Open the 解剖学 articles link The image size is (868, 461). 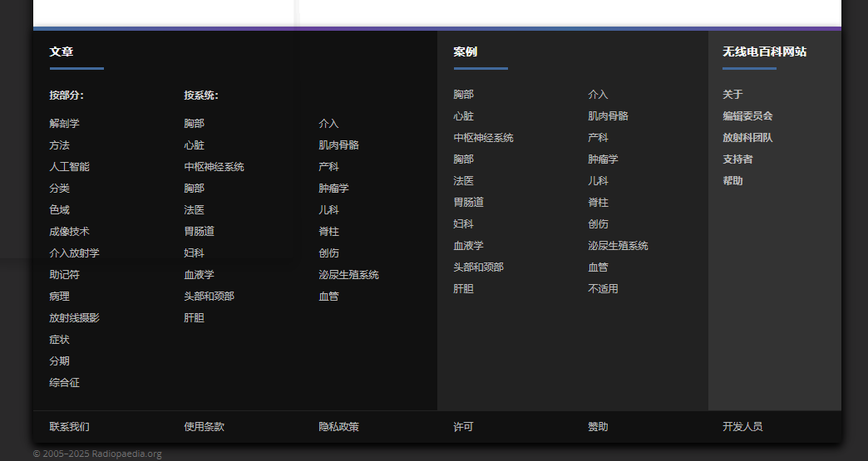pos(64,123)
